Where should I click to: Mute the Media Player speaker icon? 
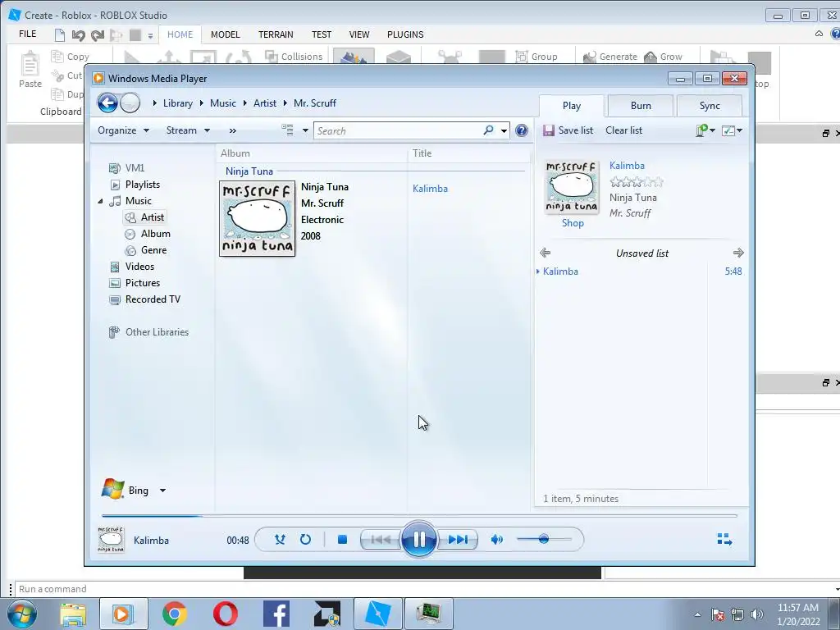496,540
